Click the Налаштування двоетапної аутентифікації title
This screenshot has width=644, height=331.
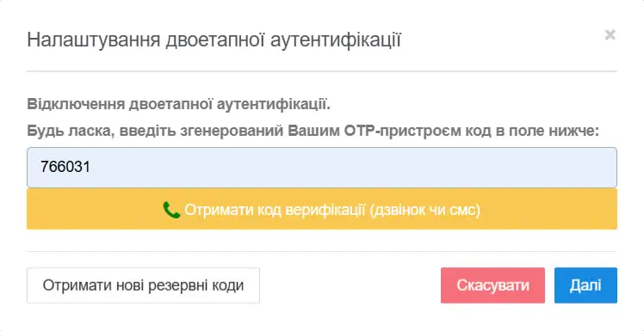click(214, 40)
